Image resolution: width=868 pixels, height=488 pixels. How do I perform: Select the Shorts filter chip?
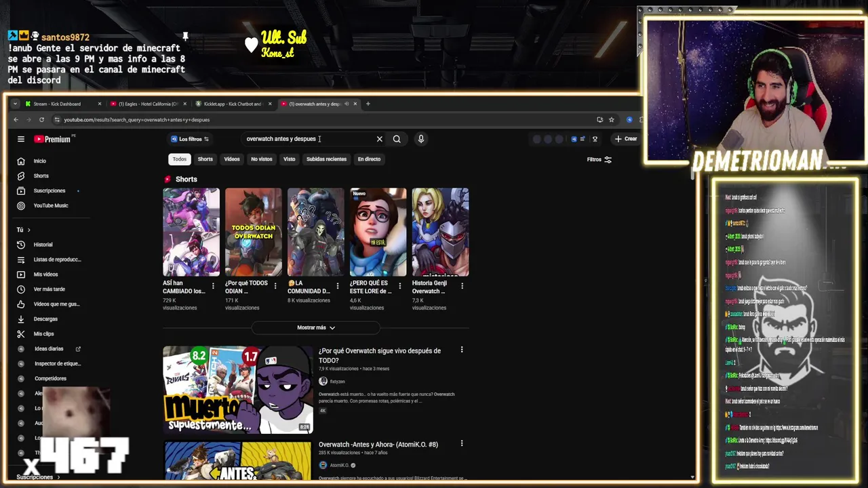(205, 159)
